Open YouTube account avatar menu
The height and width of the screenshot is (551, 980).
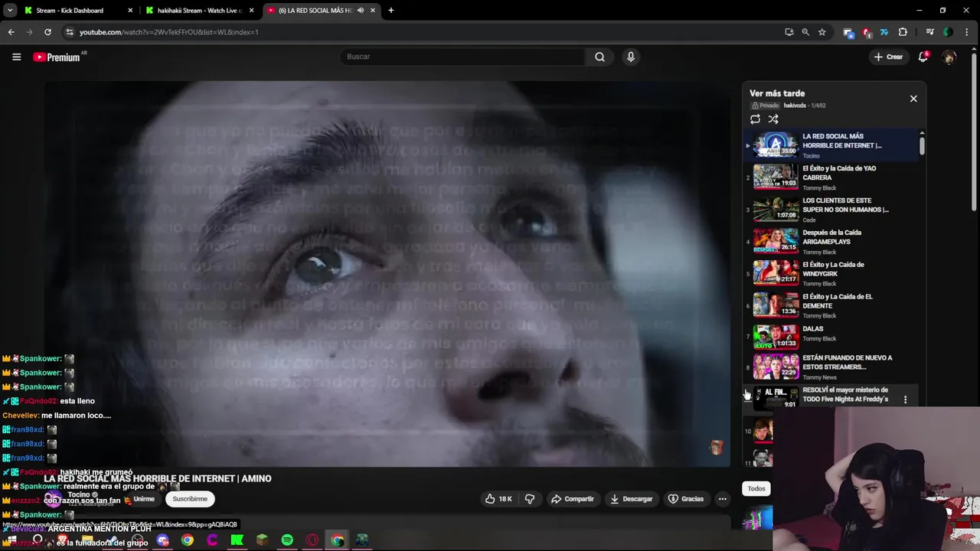pyautogui.click(x=949, y=57)
